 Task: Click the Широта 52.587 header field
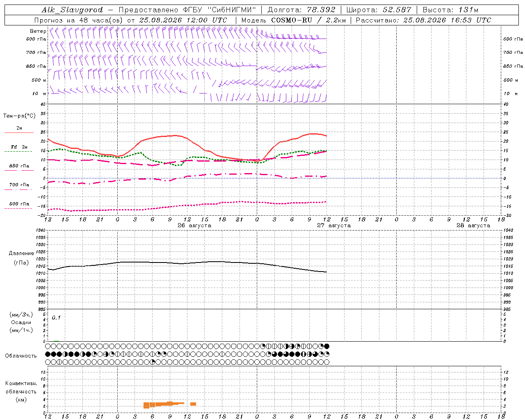pyautogui.click(x=379, y=10)
